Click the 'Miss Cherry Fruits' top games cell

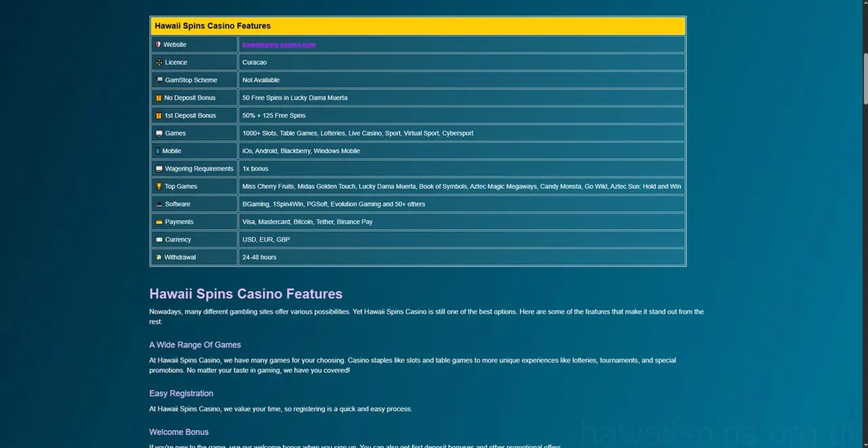[x=461, y=186]
